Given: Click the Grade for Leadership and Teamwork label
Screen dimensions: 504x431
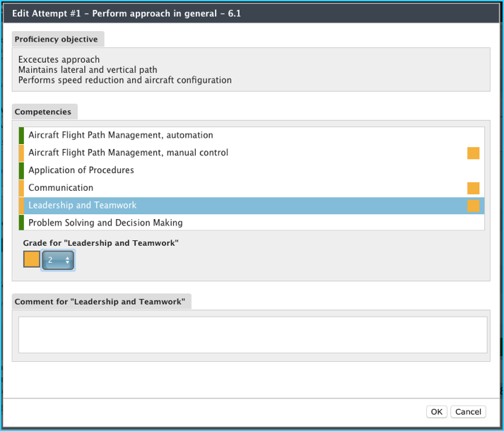Looking at the screenshot, I should [100, 243].
